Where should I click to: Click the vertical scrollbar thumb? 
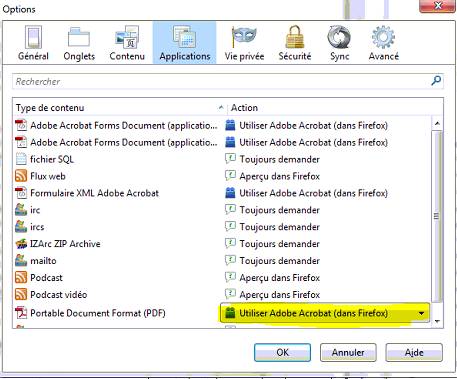[x=437, y=217]
